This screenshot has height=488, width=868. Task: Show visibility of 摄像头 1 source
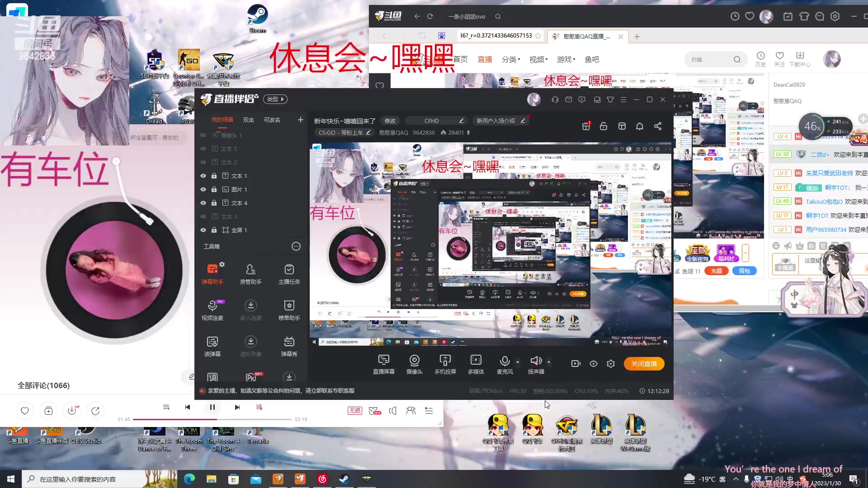coord(203,135)
